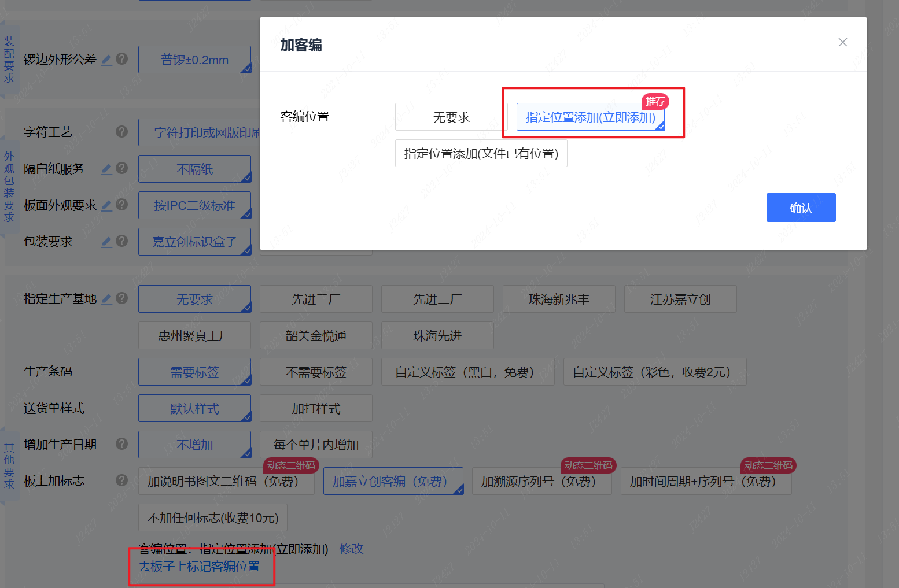The height and width of the screenshot is (588, 899).
Task: Choose 指定位置添加(立即添加) option
Action: click(x=590, y=117)
